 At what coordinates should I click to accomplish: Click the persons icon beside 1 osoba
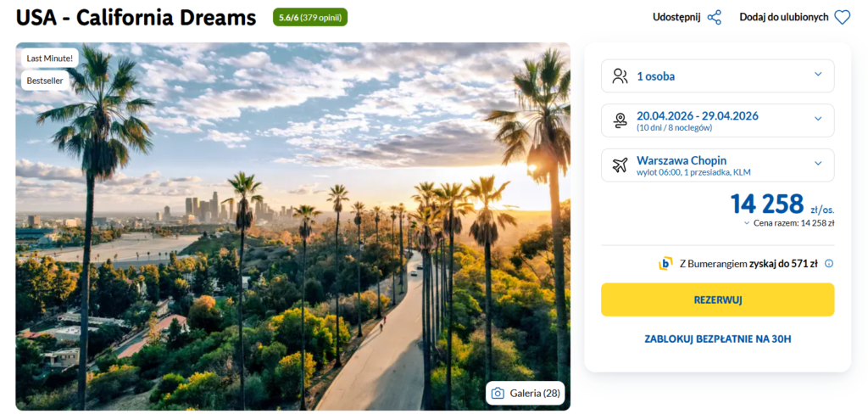pos(620,76)
